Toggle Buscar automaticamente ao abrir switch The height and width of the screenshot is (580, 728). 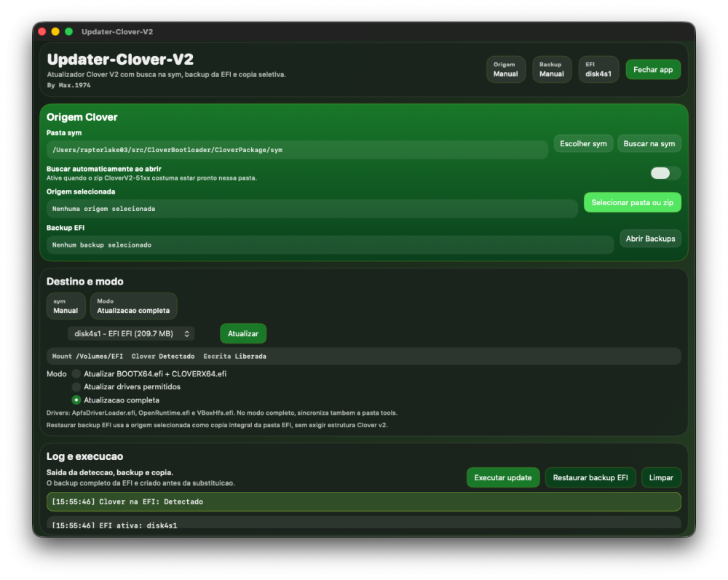(x=665, y=173)
